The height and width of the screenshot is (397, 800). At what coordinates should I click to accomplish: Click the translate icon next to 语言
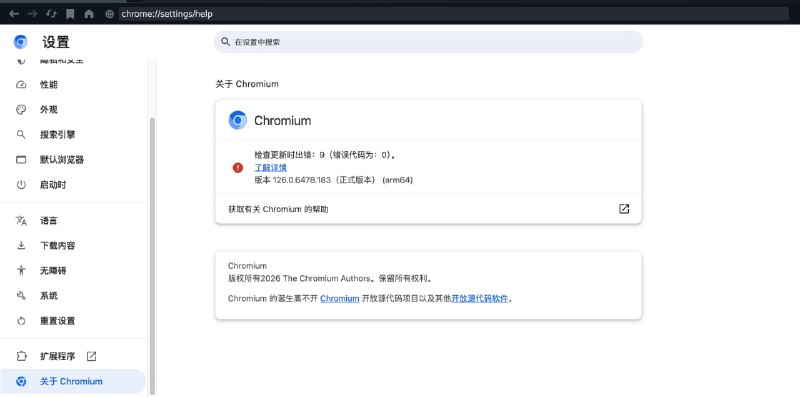21,220
